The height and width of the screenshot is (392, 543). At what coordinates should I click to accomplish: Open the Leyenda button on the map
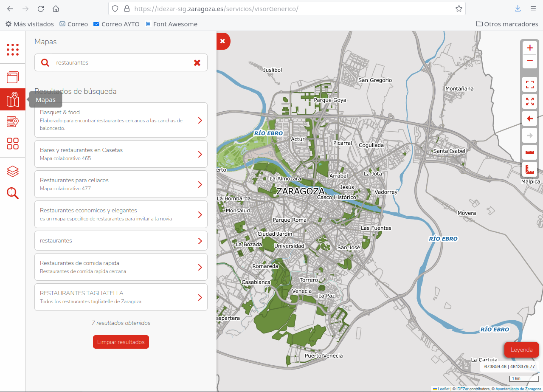[521, 350]
